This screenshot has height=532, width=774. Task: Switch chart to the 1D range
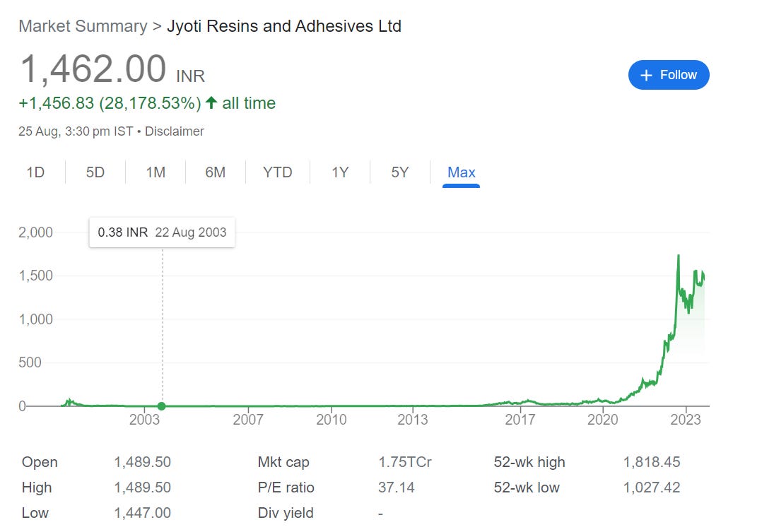click(35, 172)
